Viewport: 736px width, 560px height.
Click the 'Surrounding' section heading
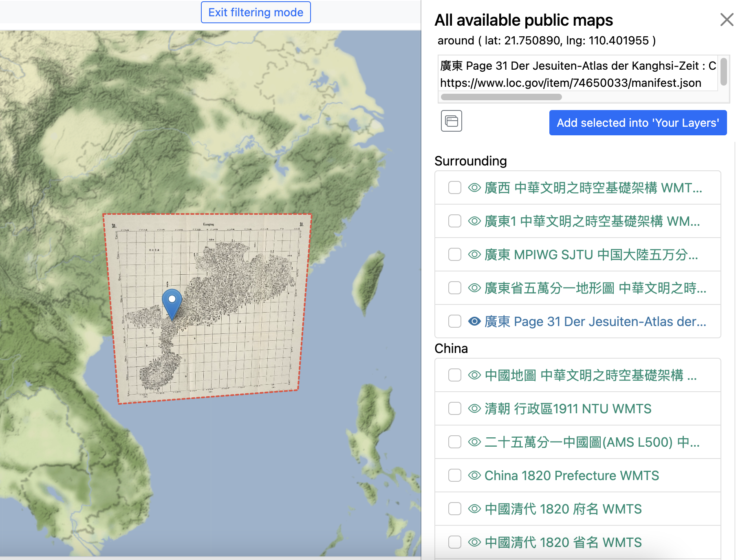point(471,161)
